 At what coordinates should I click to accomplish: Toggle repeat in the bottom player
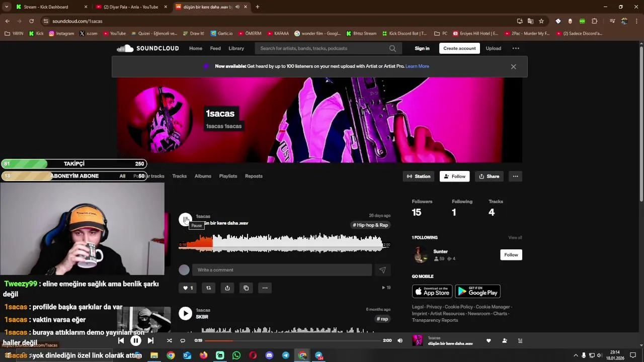[x=183, y=340]
